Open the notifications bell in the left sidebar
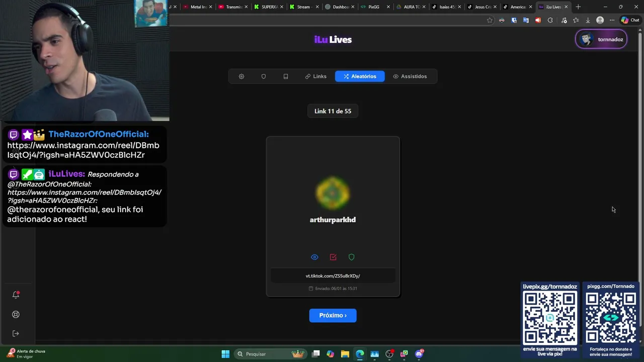 click(16, 295)
